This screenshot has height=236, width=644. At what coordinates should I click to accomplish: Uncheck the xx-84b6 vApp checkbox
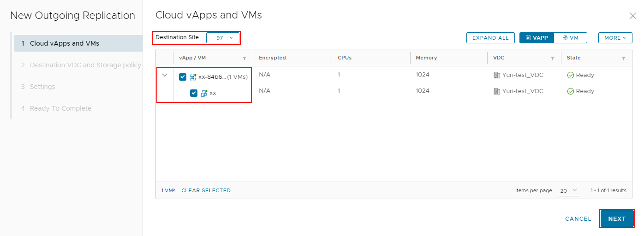click(x=183, y=77)
